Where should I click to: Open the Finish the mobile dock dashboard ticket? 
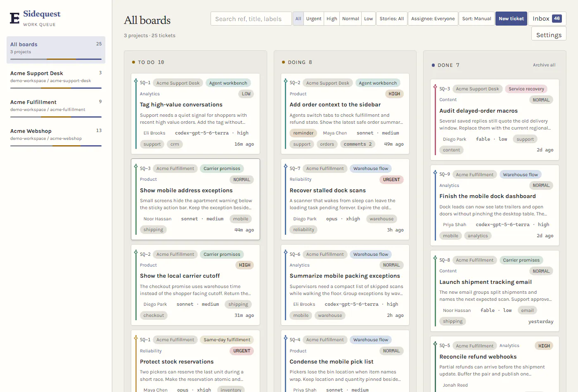[495, 205]
